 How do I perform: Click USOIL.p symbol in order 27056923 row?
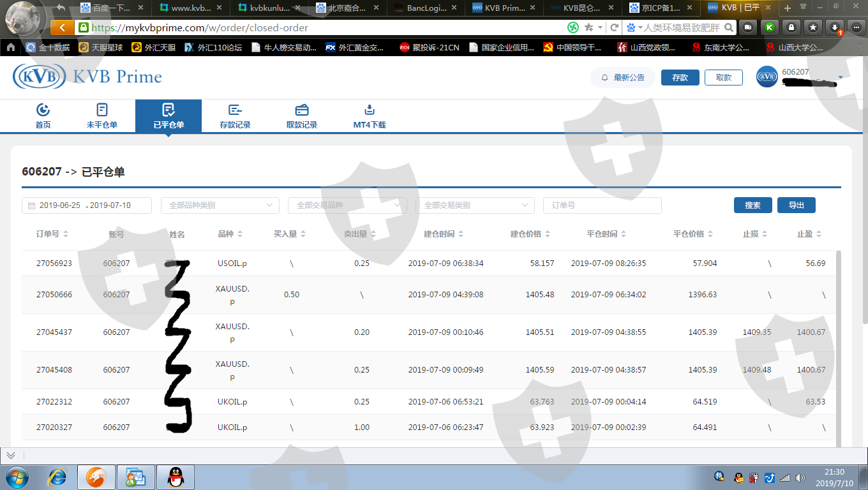232,264
